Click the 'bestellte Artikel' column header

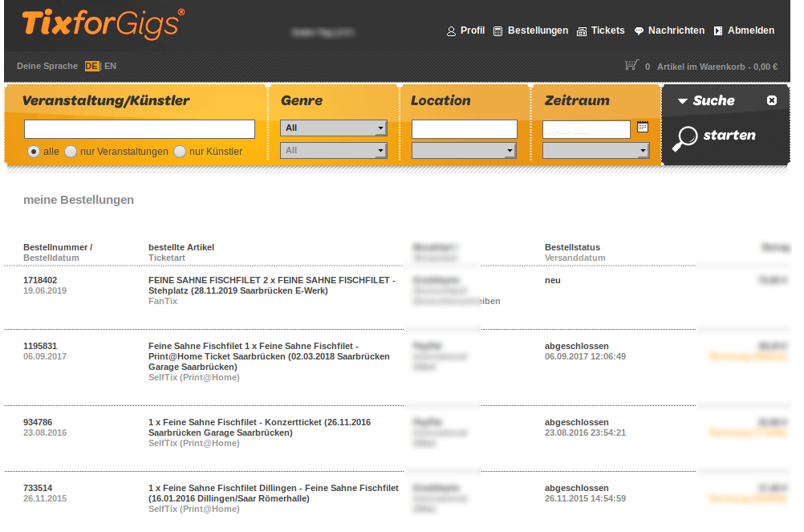click(181, 247)
